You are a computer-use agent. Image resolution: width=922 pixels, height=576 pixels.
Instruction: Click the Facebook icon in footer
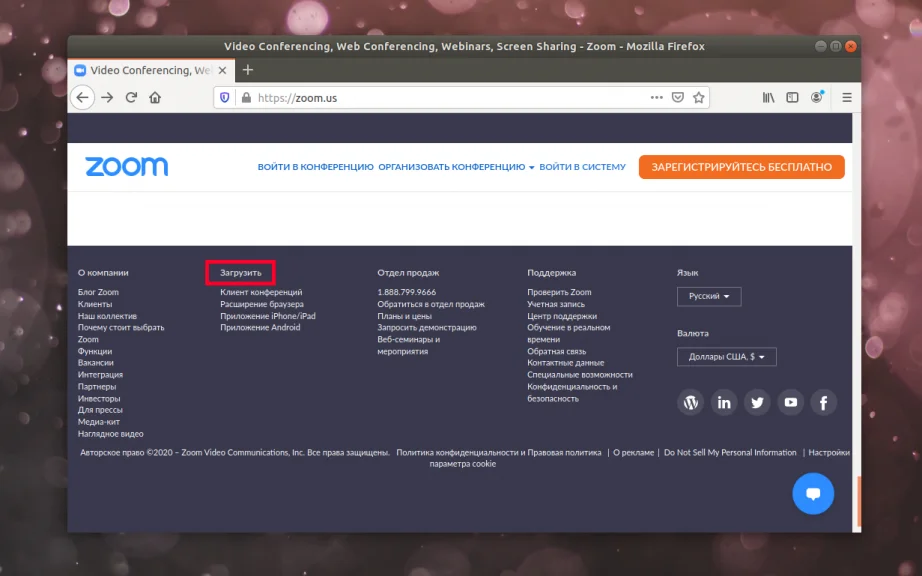(x=824, y=403)
